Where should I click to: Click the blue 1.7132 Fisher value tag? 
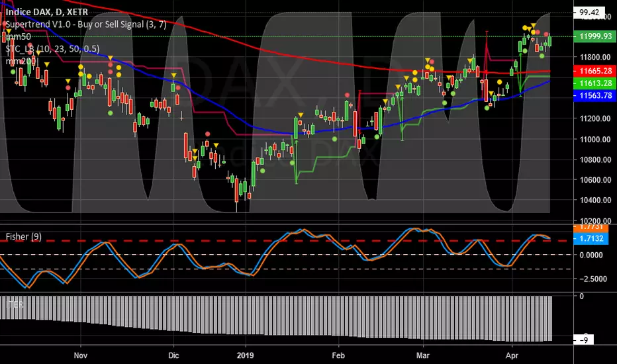pos(591,238)
